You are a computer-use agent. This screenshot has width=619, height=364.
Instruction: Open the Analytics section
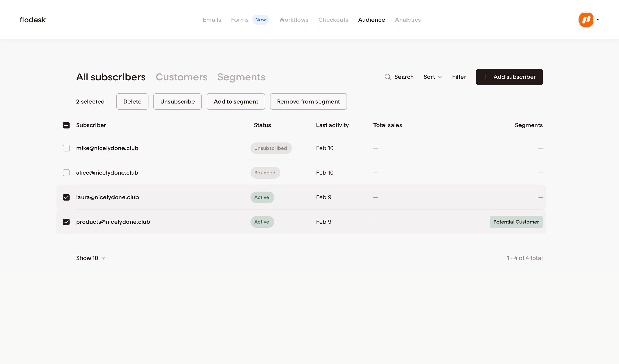(408, 20)
